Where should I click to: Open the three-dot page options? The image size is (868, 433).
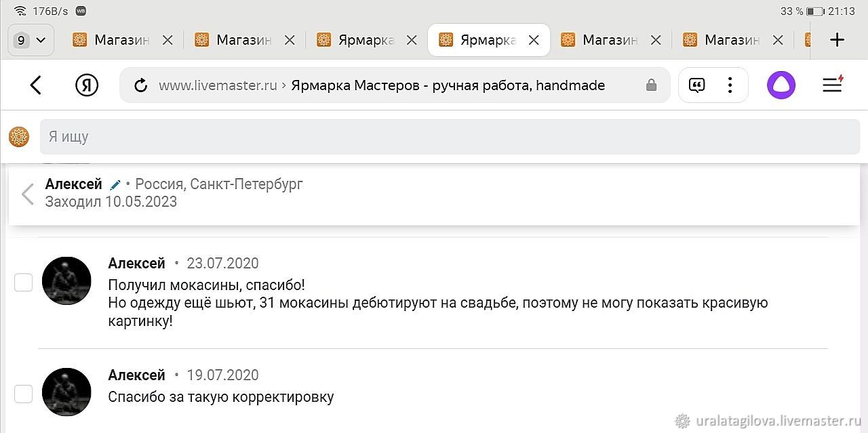pyautogui.click(x=730, y=85)
